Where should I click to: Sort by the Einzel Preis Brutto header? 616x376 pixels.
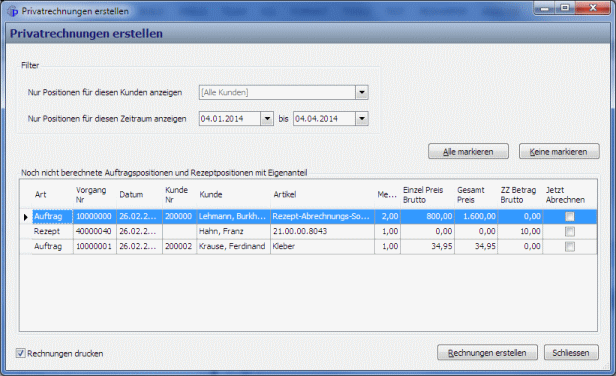click(427, 194)
